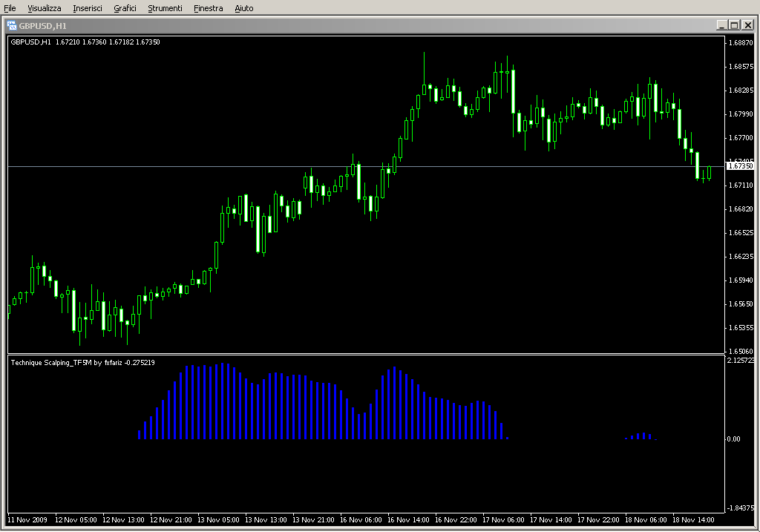Open the Inserisci menu
The image size is (760, 532).
(x=88, y=8)
